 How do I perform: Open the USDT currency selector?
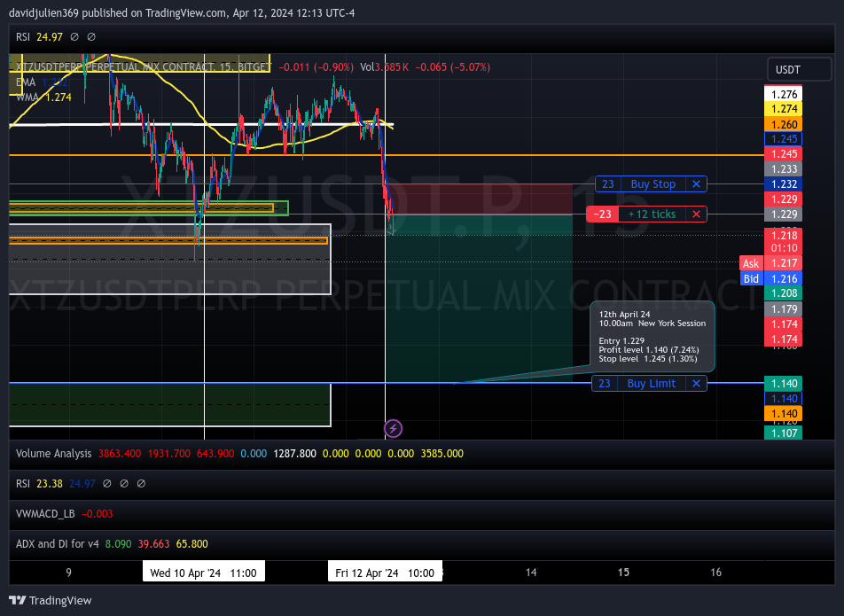[x=799, y=69]
